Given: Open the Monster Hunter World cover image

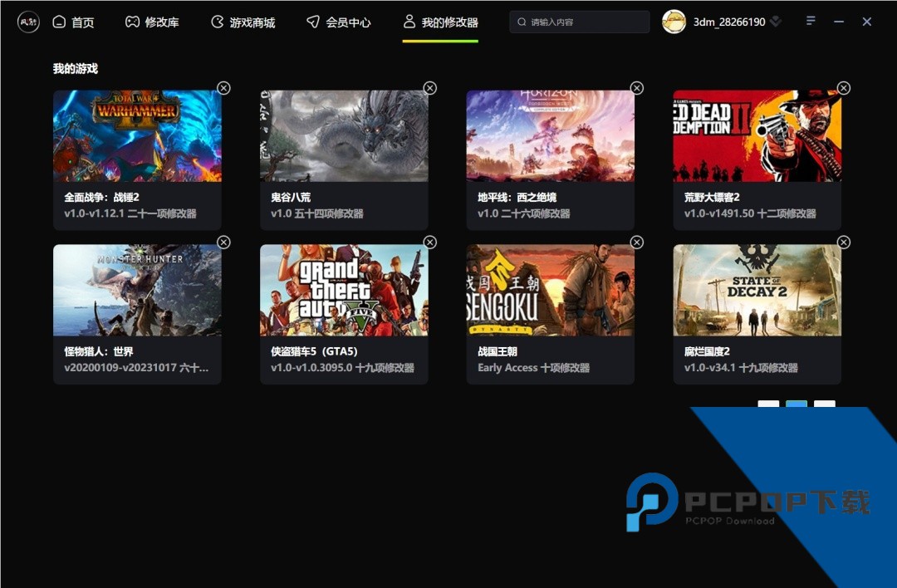Looking at the screenshot, I should click(x=137, y=290).
